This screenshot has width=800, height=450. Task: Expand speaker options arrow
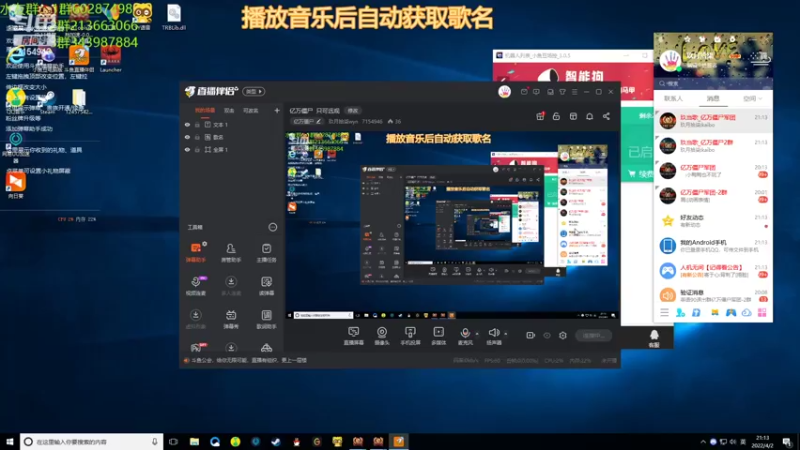(x=506, y=334)
